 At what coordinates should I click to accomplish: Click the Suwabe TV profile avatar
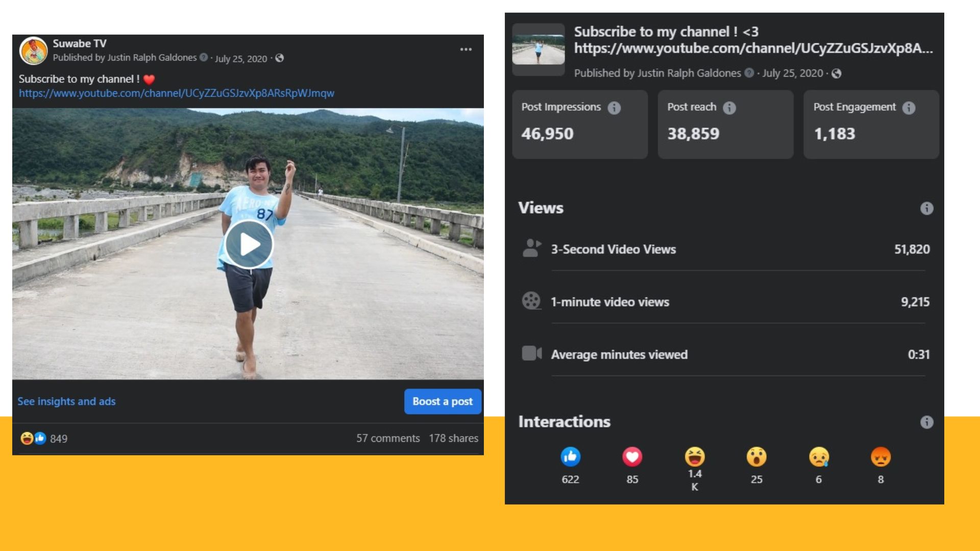click(x=34, y=51)
